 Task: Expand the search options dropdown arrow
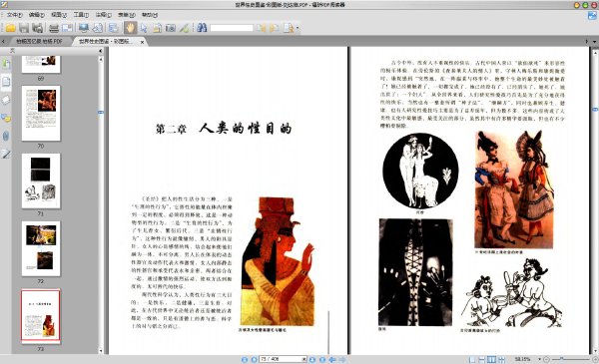(298, 28)
